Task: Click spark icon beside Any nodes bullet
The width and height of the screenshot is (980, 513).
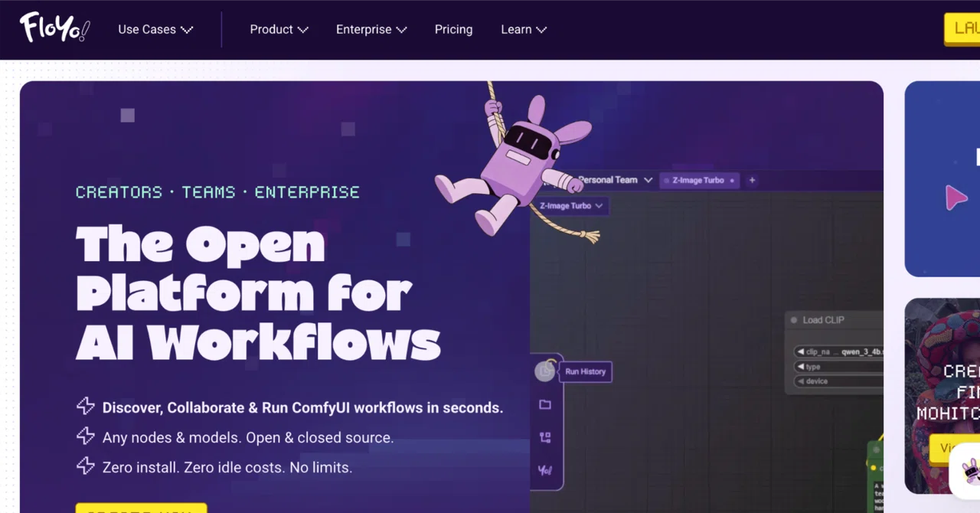Action: [x=85, y=436]
